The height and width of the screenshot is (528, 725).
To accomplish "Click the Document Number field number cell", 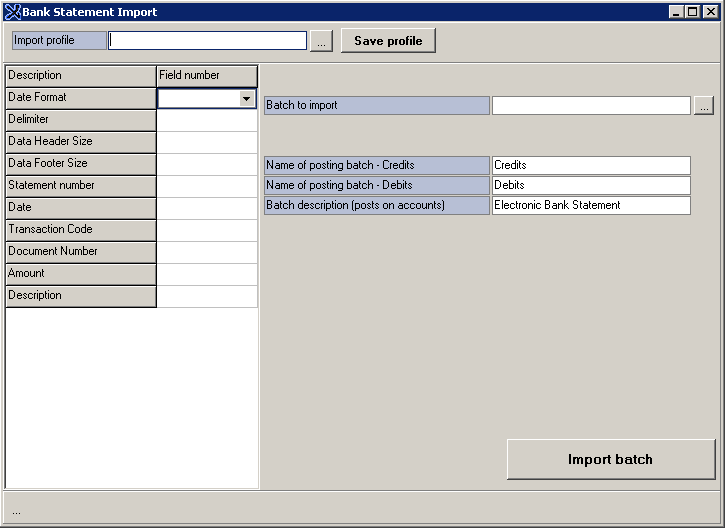I will pyautogui.click(x=207, y=252).
